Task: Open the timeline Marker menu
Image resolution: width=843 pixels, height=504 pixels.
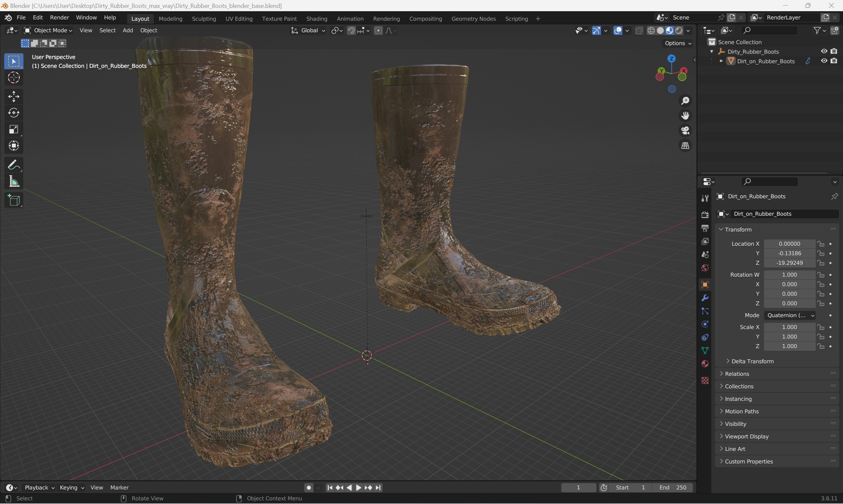Action: (119, 488)
